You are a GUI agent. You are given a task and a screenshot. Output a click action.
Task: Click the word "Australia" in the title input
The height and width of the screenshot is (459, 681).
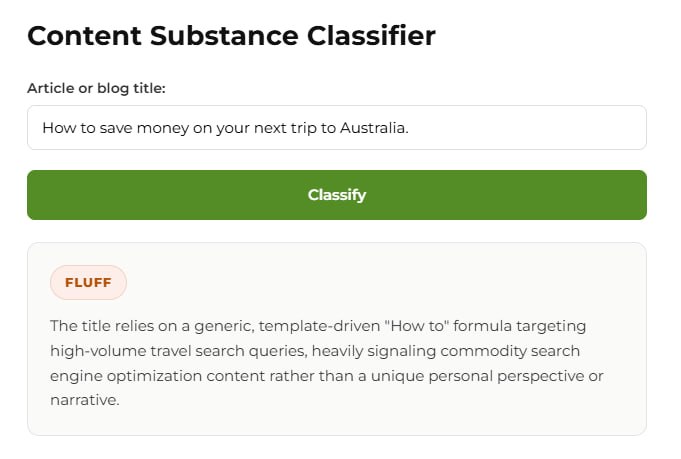[373, 128]
